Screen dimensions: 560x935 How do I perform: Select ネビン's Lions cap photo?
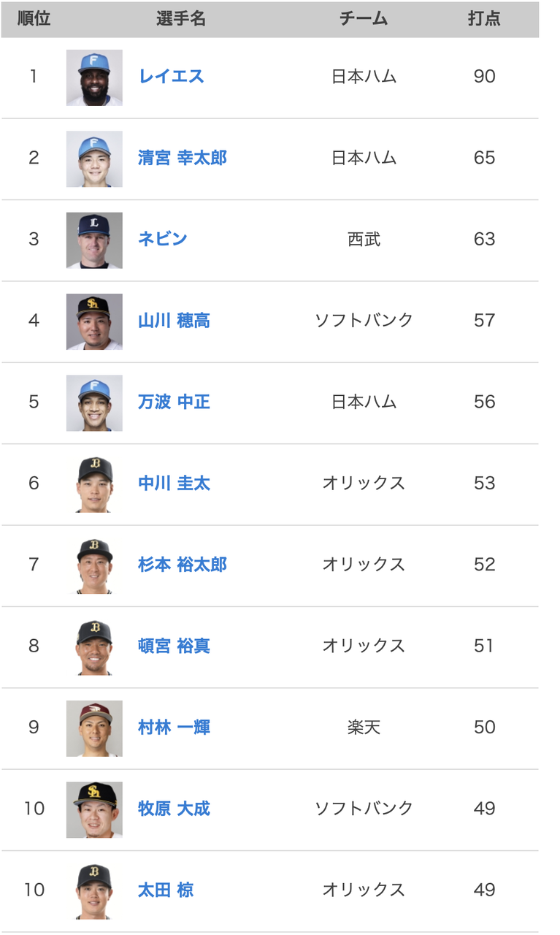pyautogui.click(x=94, y=240)
